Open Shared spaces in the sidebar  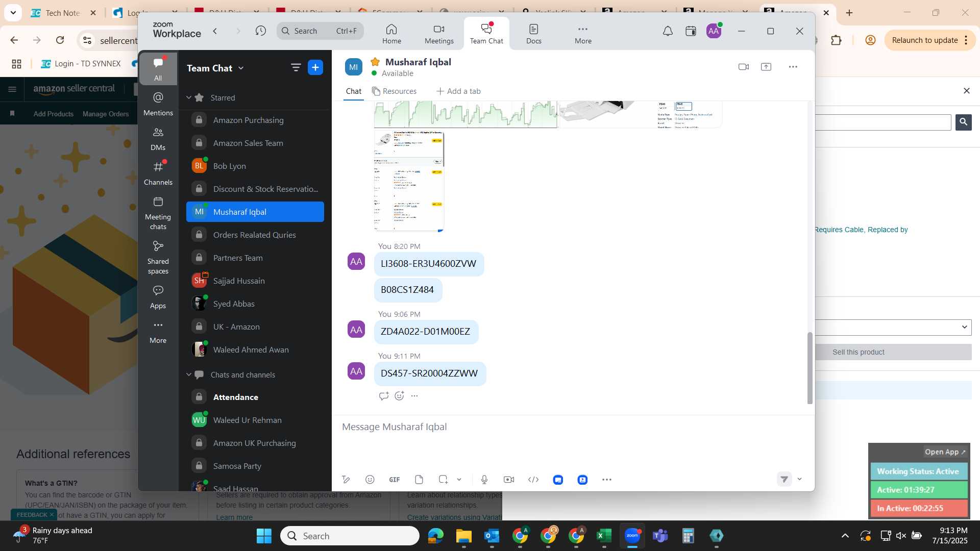coord(158,258)
